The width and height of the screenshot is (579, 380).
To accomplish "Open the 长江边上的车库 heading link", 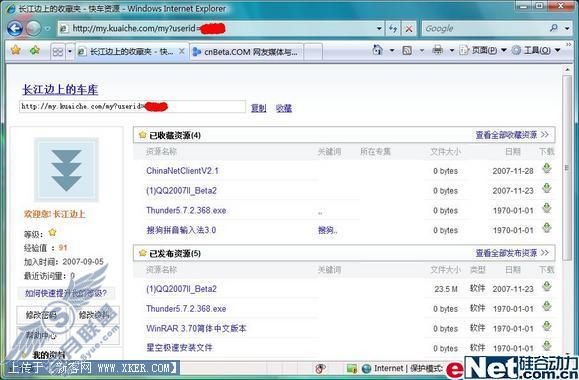I will [x=60, y=89].
